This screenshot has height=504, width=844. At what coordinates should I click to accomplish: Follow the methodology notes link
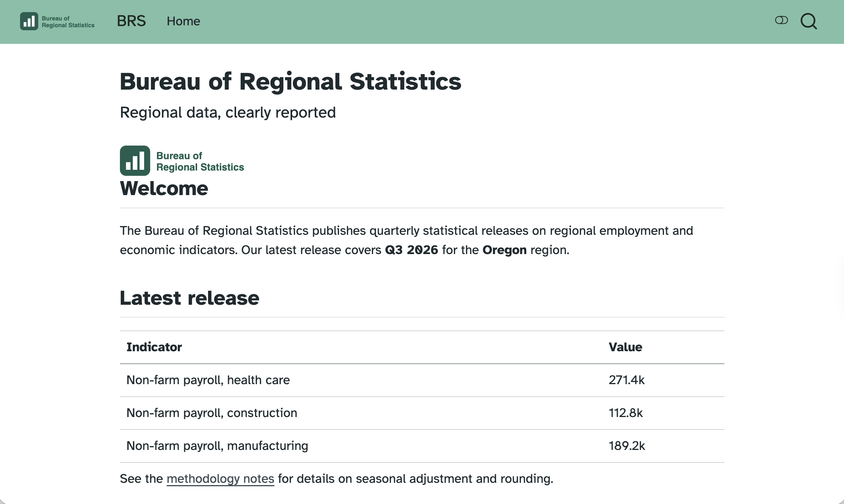point(220,479)
